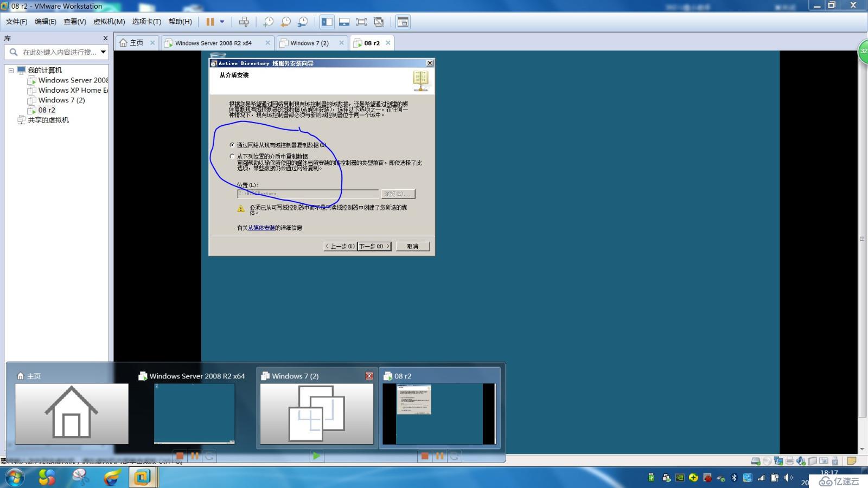
Task: Click the message log note icon
Action: 851,461
